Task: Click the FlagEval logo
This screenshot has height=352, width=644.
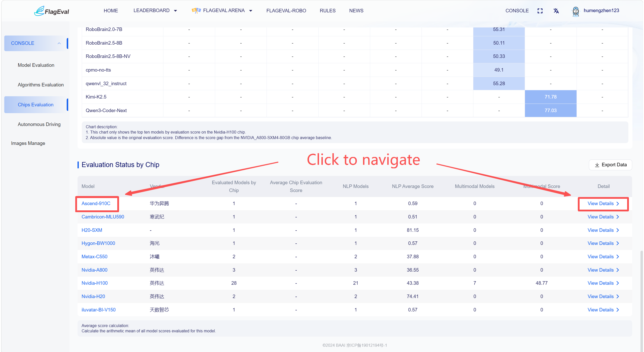Action: point(52,11)
